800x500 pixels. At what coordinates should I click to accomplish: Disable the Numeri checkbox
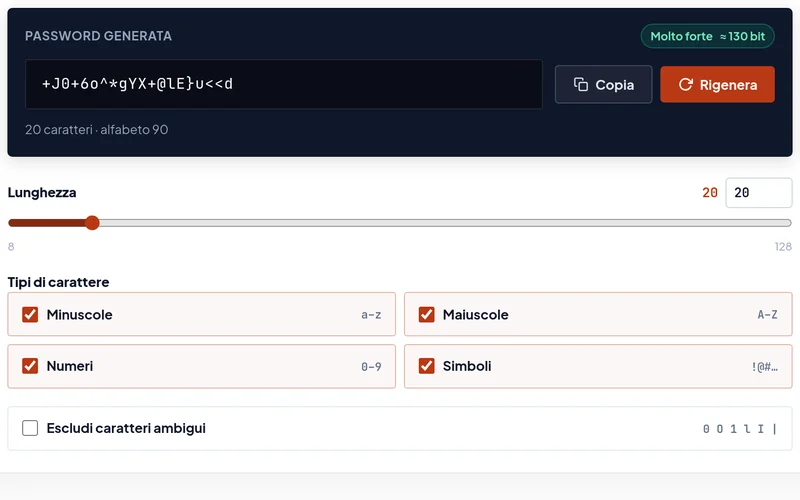[x=30, y=366]
